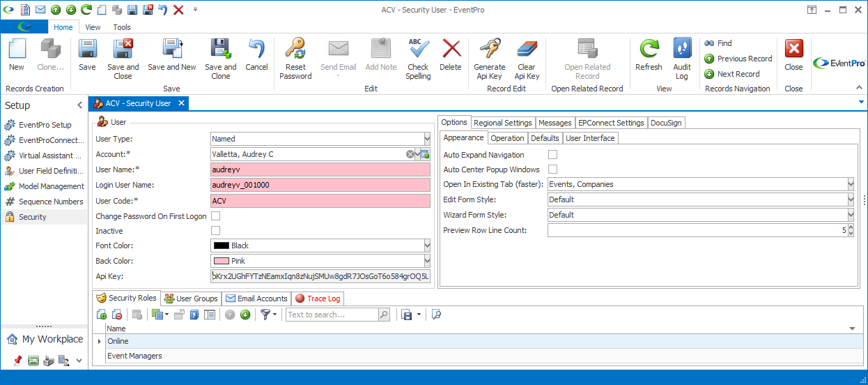Open the Open In Existing Tab dropdown
868x385 pixels.
point(851,184)
